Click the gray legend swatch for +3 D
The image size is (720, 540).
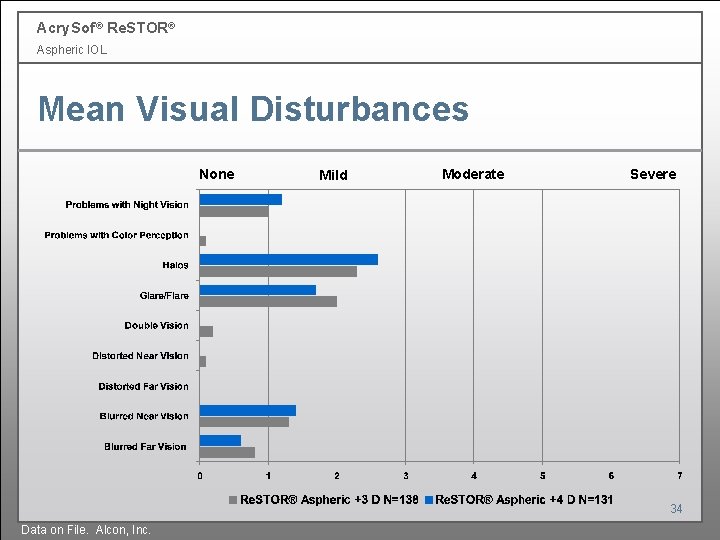click(233, 500)
